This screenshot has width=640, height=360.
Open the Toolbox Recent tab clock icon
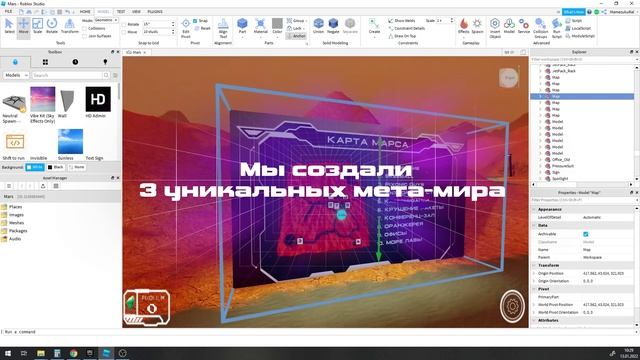coord(75,62)
